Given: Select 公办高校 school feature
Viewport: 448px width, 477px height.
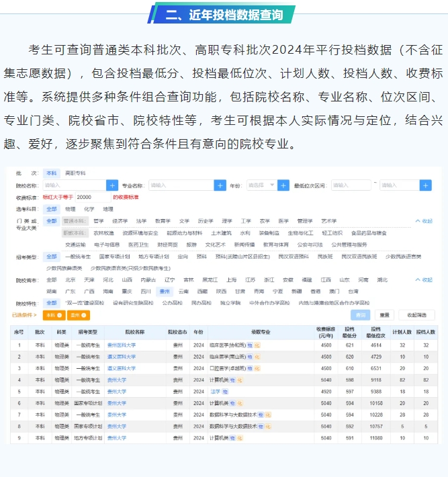Looking at the screenshot, I should point(173,303).
